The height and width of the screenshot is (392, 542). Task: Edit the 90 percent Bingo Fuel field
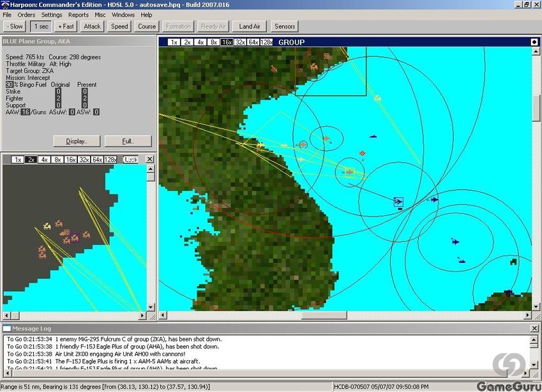pyautogui.click(x=10, y=84)
